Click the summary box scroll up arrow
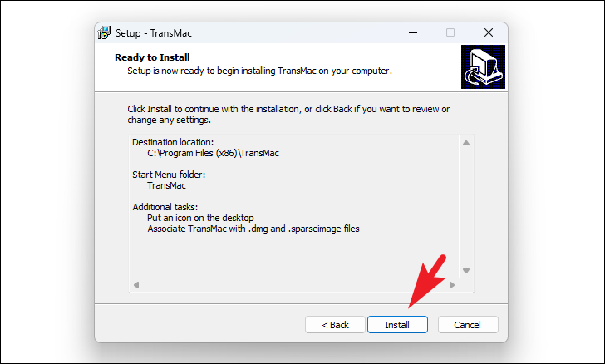The image size is (605, 364). pyautogui.click(x=466, y=143)
